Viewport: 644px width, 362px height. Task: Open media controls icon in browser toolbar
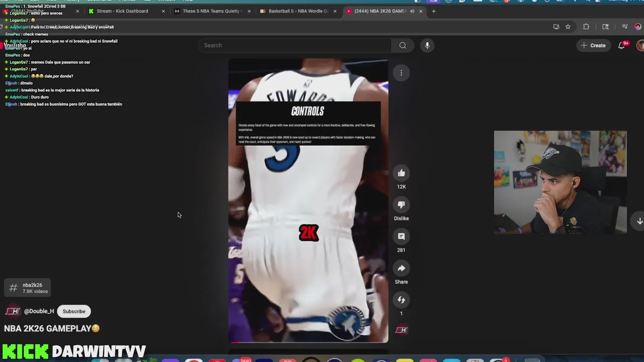625,27
